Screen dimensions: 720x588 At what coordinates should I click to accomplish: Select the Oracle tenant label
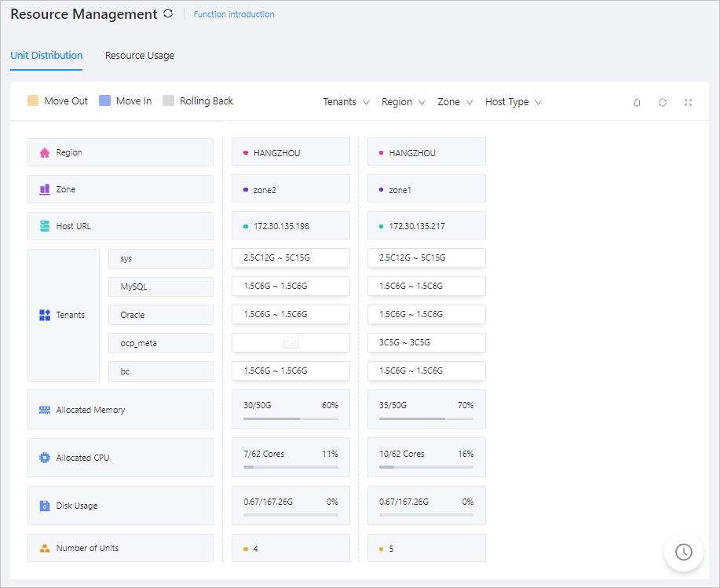[161, 315]
